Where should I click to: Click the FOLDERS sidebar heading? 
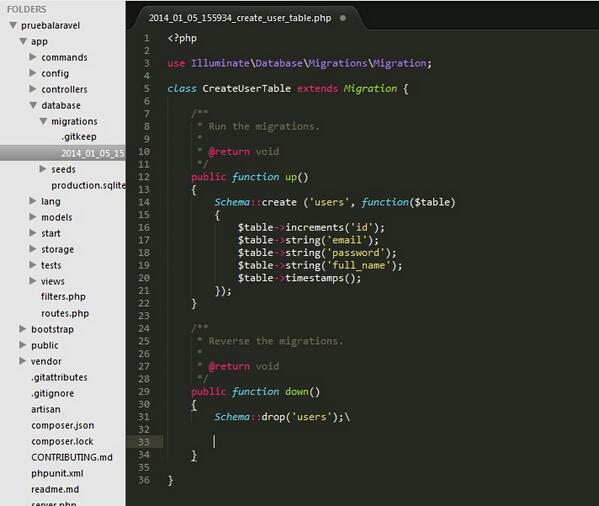click(27, 9)
